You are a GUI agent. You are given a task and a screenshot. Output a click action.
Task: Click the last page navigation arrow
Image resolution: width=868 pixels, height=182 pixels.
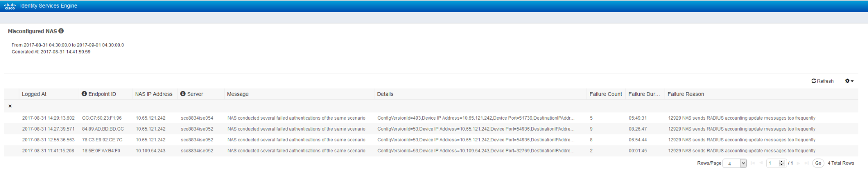coord(807,163)
